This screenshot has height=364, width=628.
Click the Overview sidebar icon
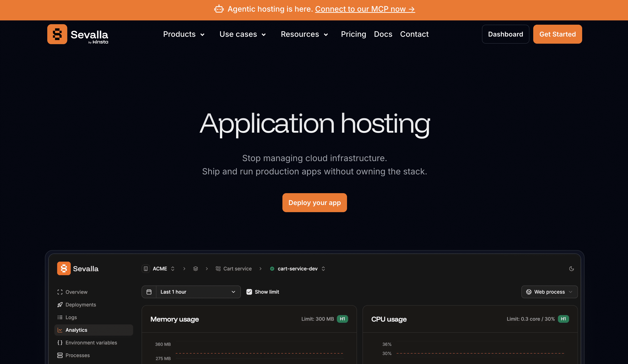click(60, 292)
